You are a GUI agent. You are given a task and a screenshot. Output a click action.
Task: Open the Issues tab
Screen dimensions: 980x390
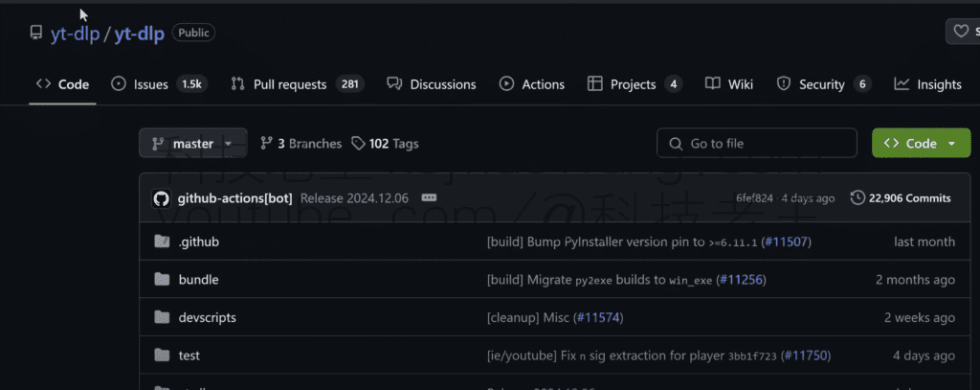158,84
